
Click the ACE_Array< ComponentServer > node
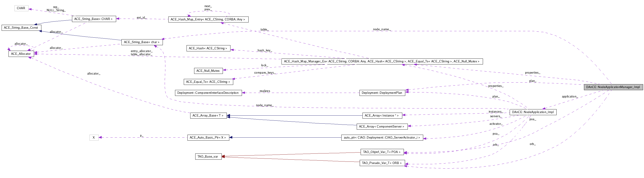click(x=382, y=127)
